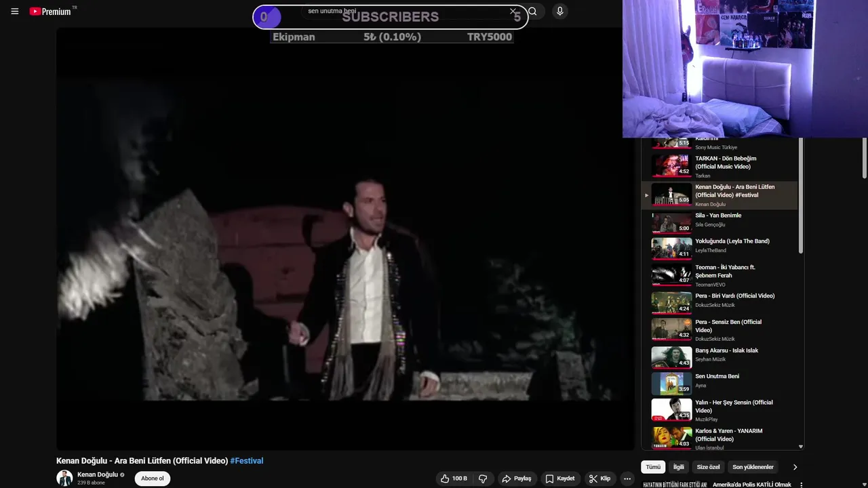868x488 pixels.
Task: Click the video player to pause
Action: [345, 239]
